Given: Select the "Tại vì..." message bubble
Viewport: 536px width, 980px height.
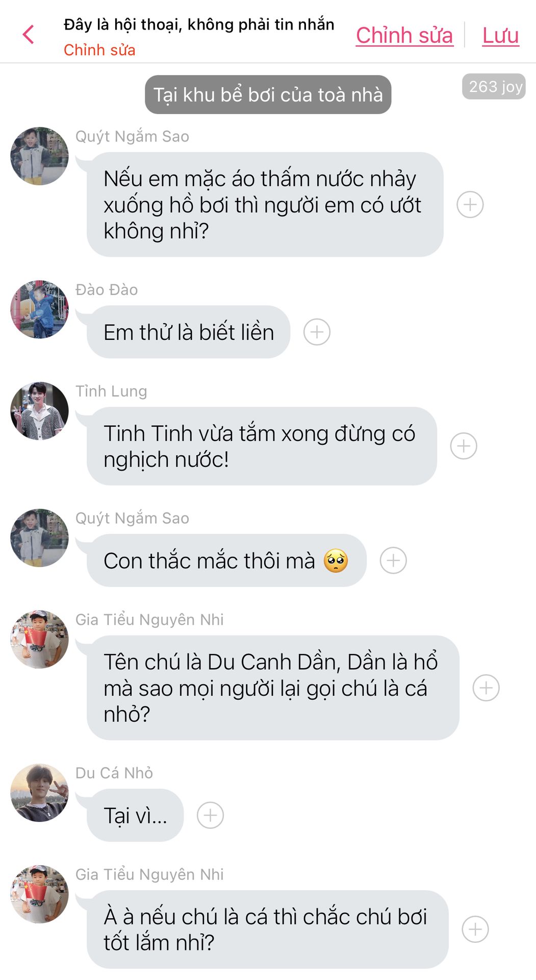Looking at the screenshot, I should [x=135, y=815].
